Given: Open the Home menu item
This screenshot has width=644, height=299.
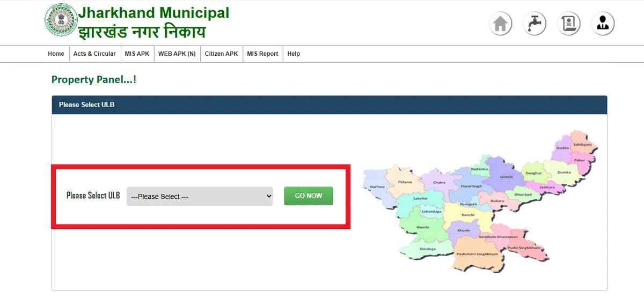Looking at the screenshot, I should 56,54.
